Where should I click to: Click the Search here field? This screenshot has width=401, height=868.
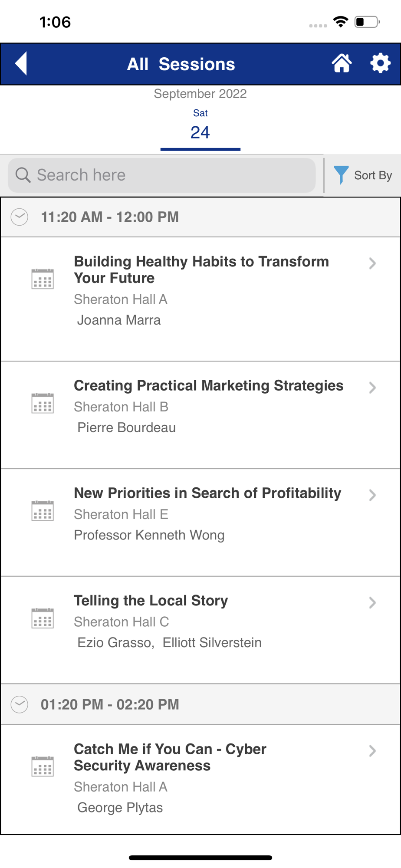161,175
